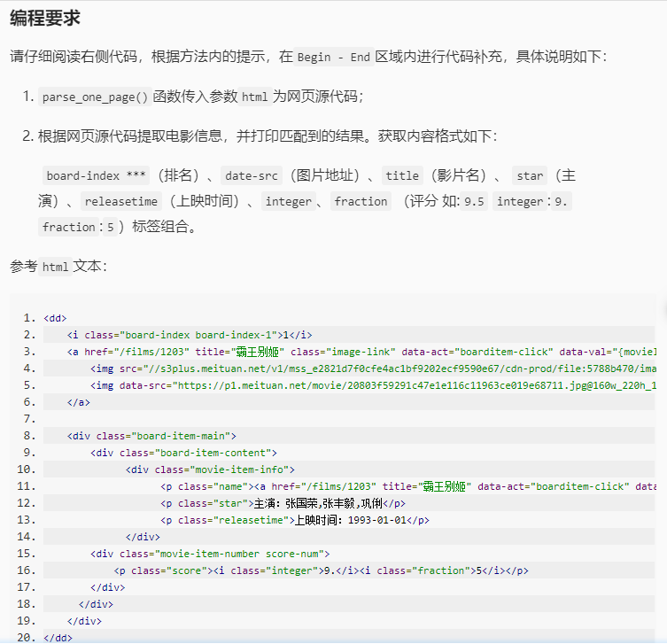The height and width of the screenshot is (644, 667).
Task: Click the title code tag
Action: (402, 175)
